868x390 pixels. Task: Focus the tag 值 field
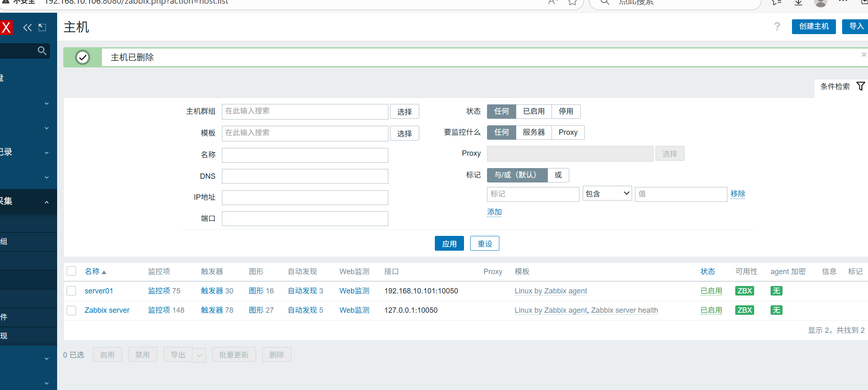point(681,194)
